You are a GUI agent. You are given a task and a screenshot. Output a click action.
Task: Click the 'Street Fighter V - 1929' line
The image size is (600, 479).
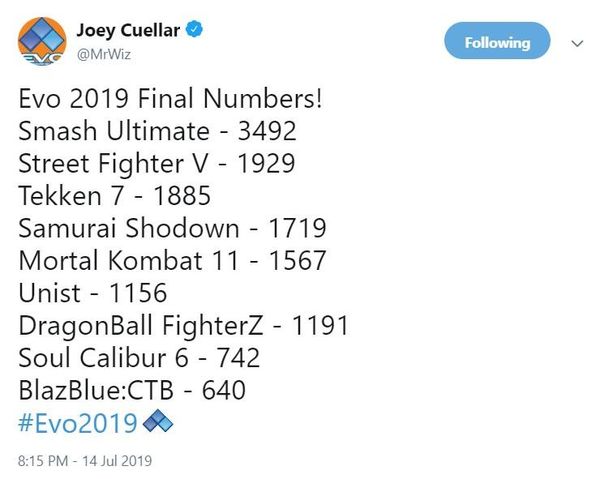pyautogui.click(x=156, y=163)
